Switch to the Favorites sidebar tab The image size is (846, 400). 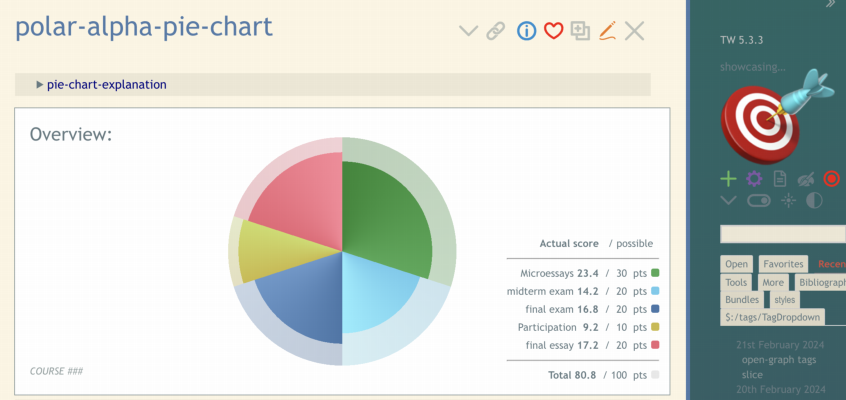coord(782,264)
